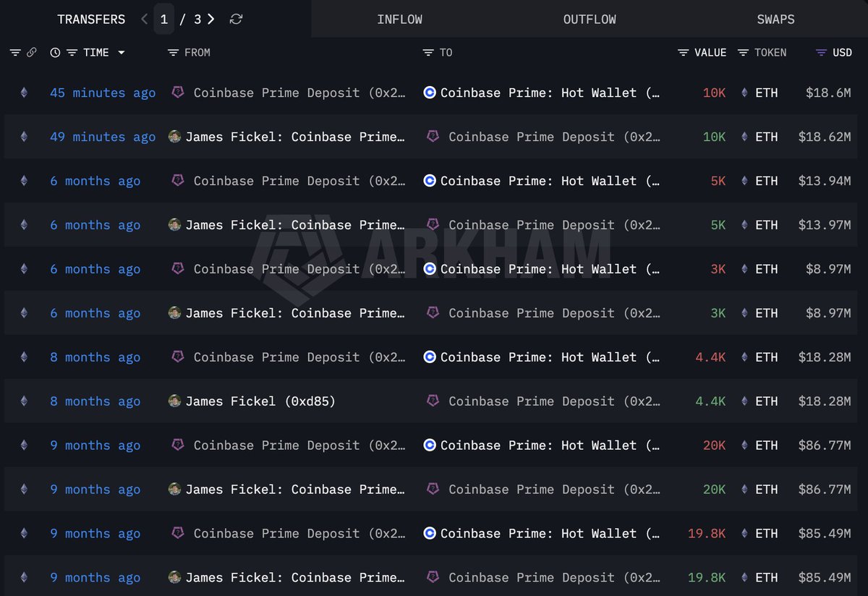
Task: Open Coinbase Prime Hot Wallet in 4.4K ETH row
Action: point(550,357)
